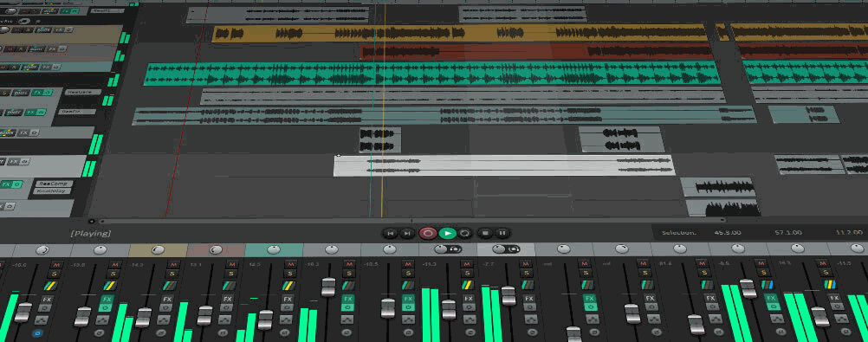Viewport: 868px width, 342px height.
Task: Toggle the transport repeat loop button
Action: click(465, 234)
